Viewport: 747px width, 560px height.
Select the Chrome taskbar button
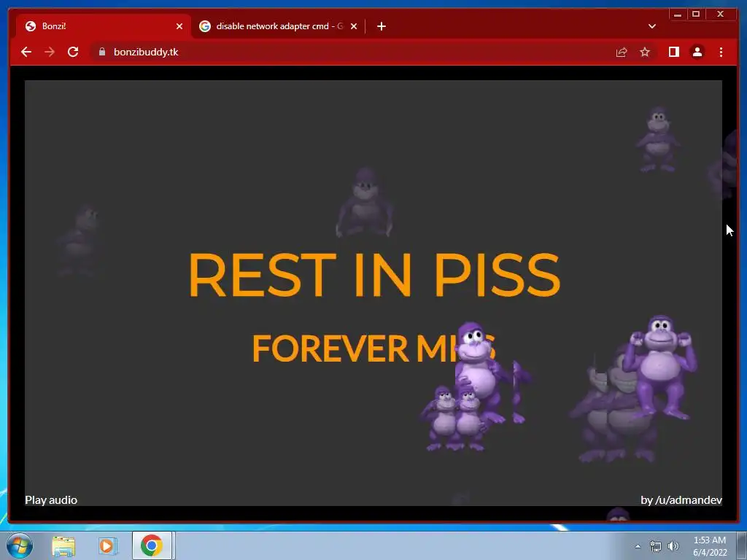152,545
